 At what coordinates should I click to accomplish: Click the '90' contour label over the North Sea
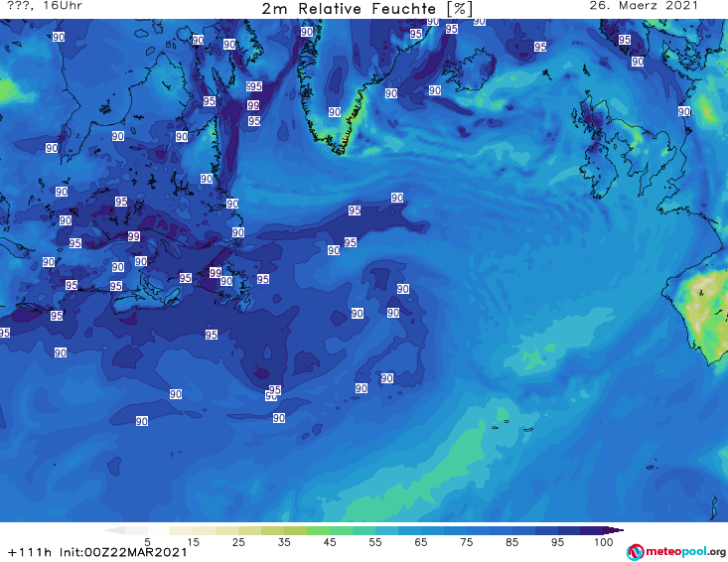click(x=684, y=111)
